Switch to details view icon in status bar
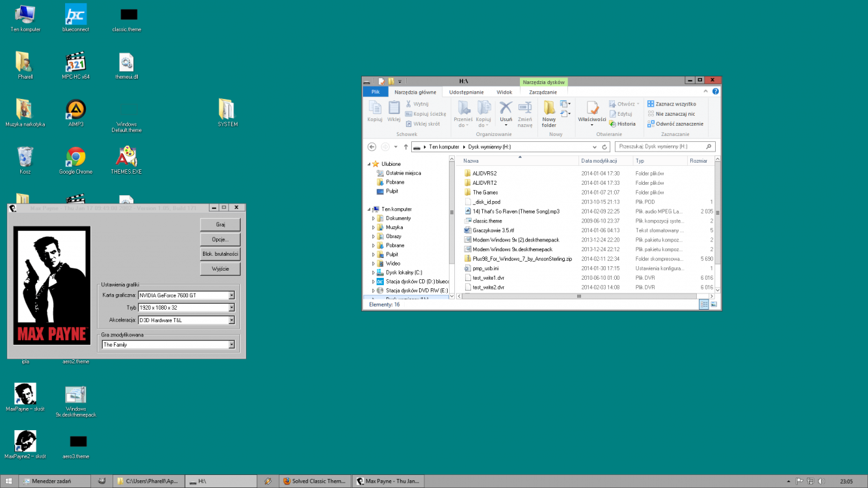Image resolution: width=868 pixels, height=488 pixels. coord(703,305)
